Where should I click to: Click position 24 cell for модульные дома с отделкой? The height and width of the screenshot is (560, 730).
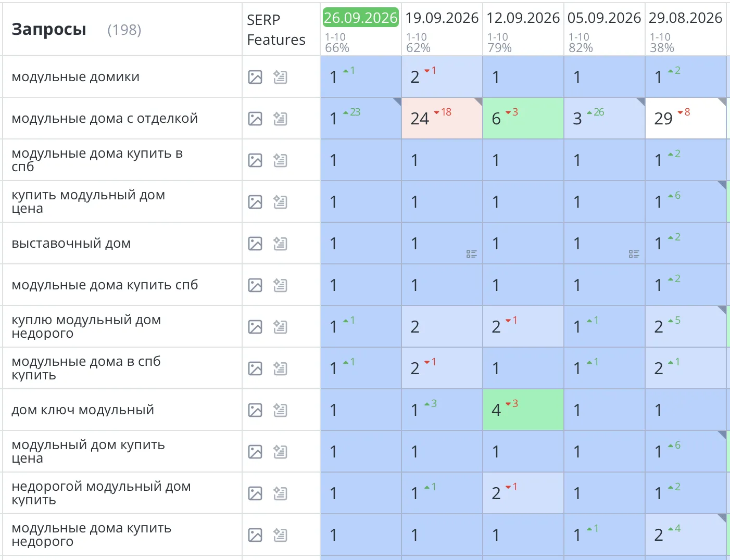click(442, 119)
